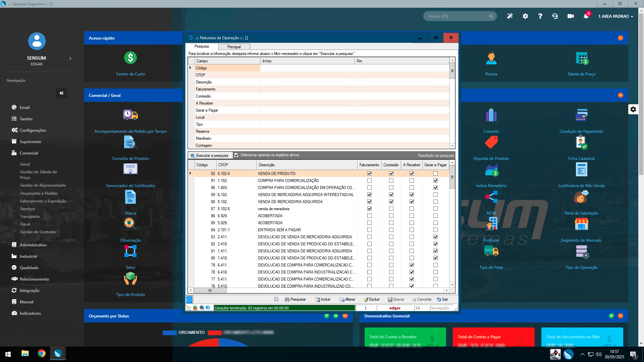Click Executar a pesquisa button
Viewport: 644px width, 362px height.
click(210, 156)
